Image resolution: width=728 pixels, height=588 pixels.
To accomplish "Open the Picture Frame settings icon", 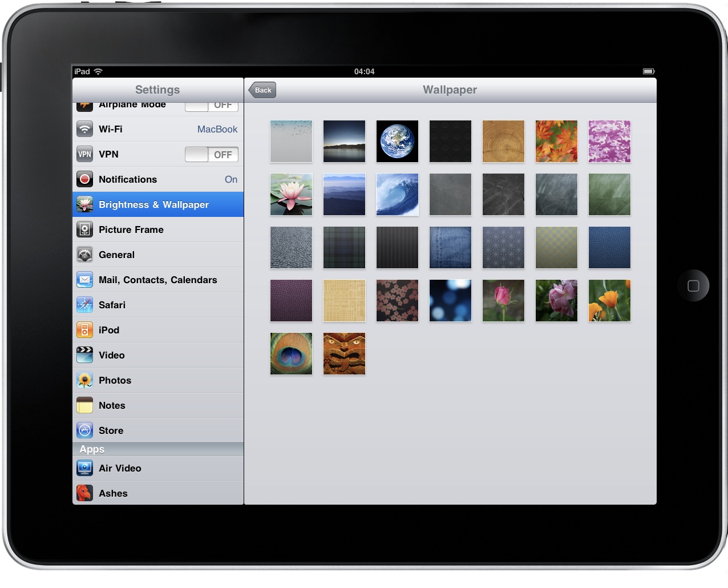I will (84, 229).
